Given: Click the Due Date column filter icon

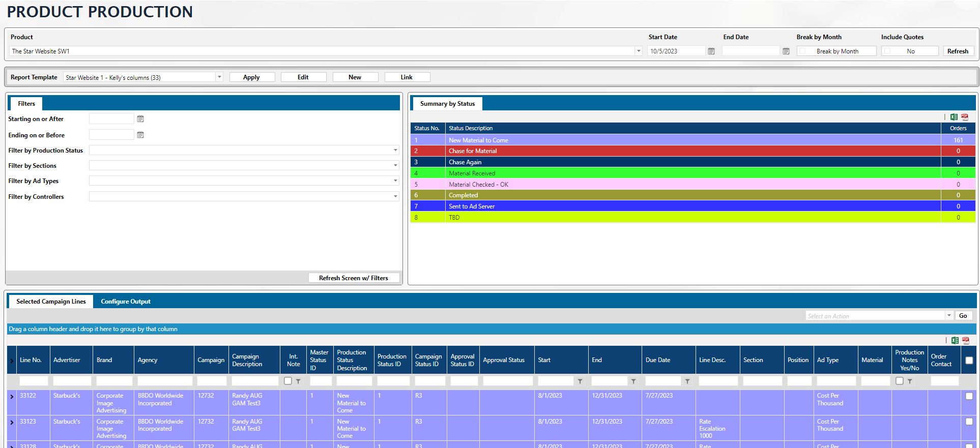Looking at the screenshot, I should pyautogui.click(x=687, y=381).
